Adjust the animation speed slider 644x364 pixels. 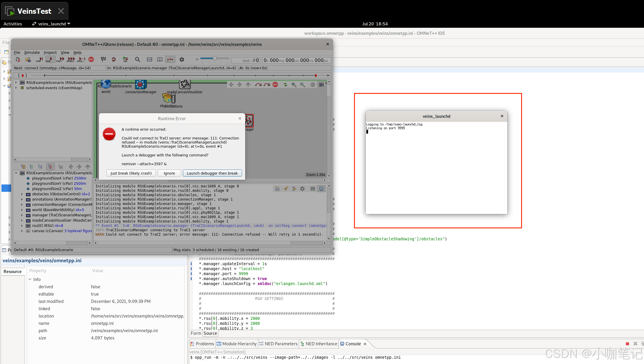click(x=215, y=58)
